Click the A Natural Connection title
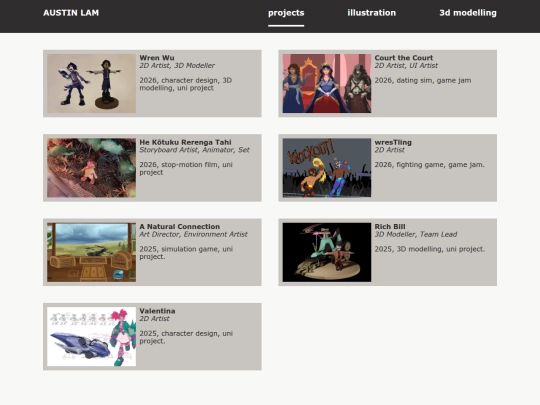Screen dimensions: 540x405 click(179, 227)
